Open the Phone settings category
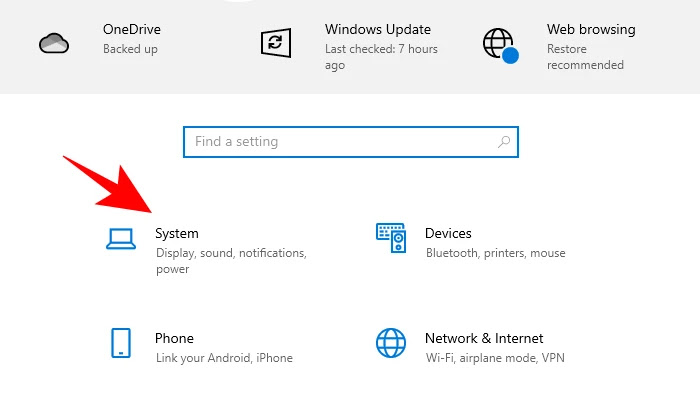 [x=174, y=338]
